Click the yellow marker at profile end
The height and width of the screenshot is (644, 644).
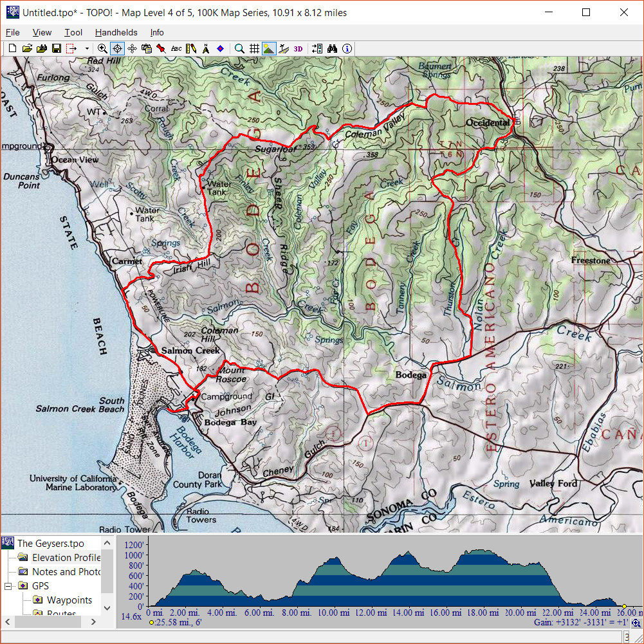point(624,606)
